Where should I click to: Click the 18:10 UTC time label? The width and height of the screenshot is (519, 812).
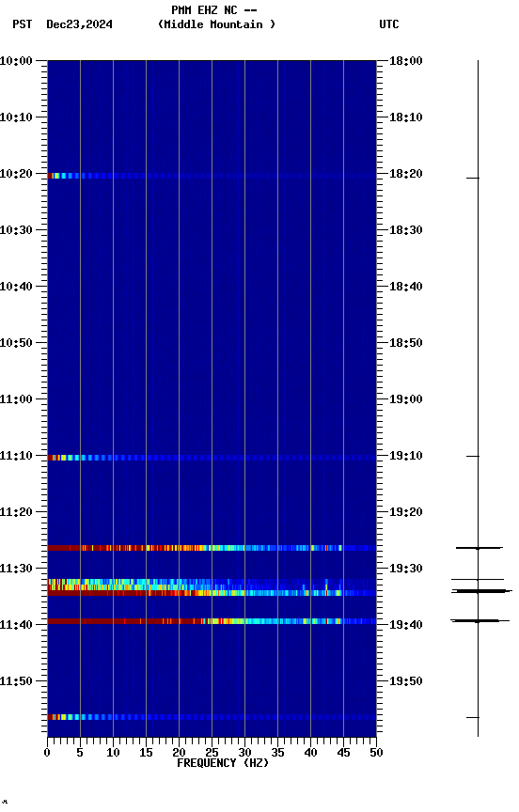pos(406,117)
